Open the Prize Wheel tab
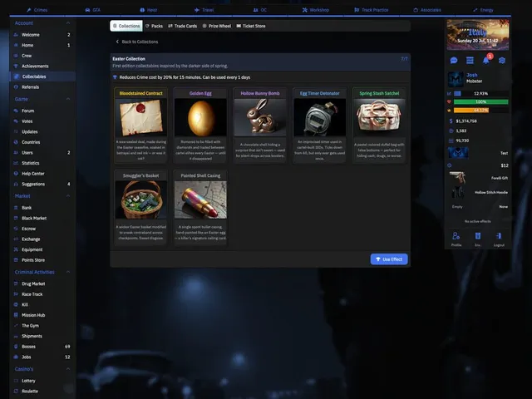This screenshot has width=532, height=399. tap(216, 26)
